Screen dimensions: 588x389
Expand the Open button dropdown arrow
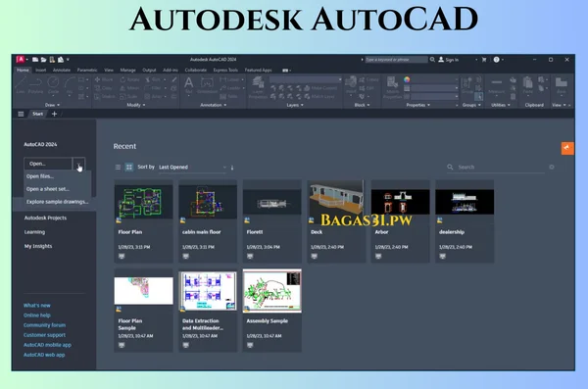pyautogui.click(x=79, y=164)
